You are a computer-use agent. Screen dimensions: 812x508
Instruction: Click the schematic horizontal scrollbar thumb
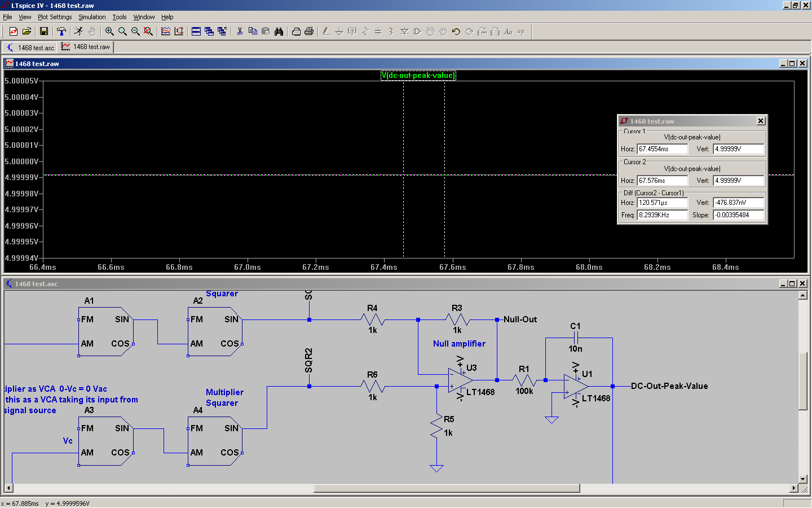[x=447, y=488]
